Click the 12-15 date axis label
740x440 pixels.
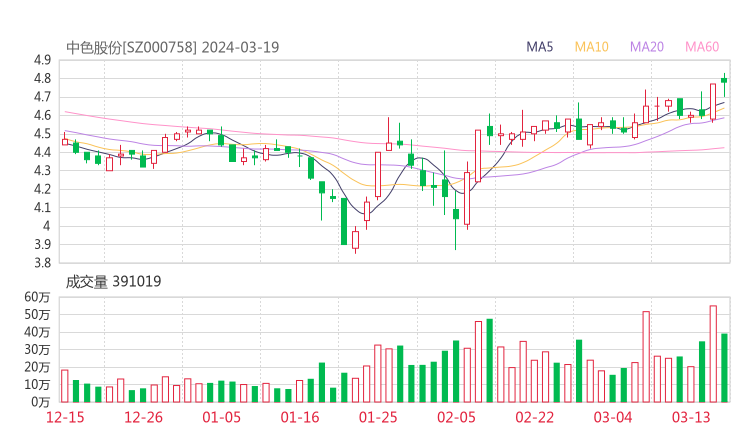65,417
